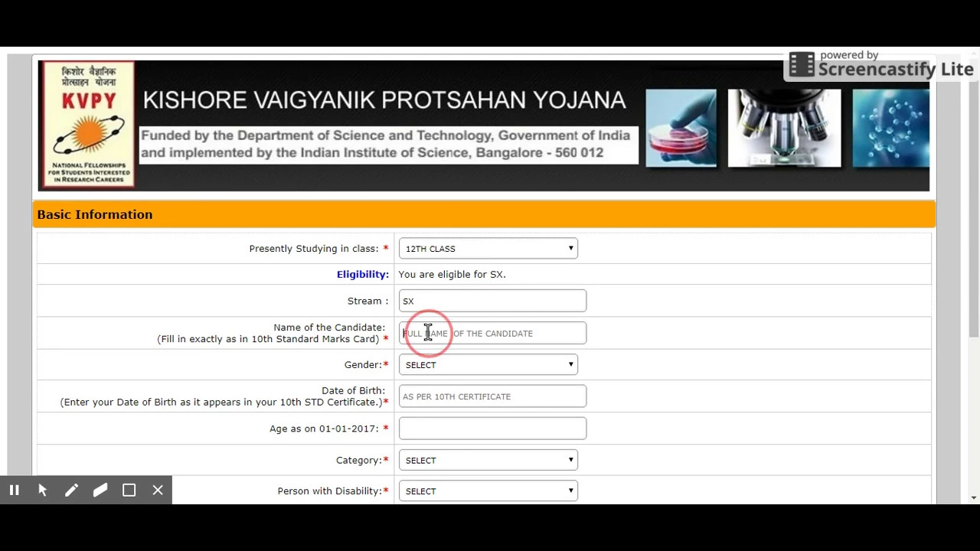Click the "Category:" label text
980x551 pixels.
pyautogui.click(x=359, y=460)
